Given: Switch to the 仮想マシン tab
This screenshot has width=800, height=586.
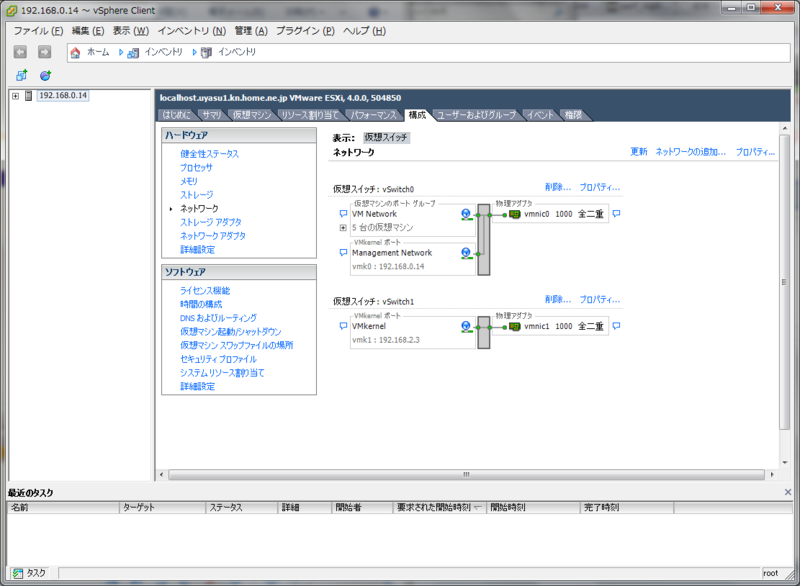Looking at the screenshot, I should click(x=252, y=115).
